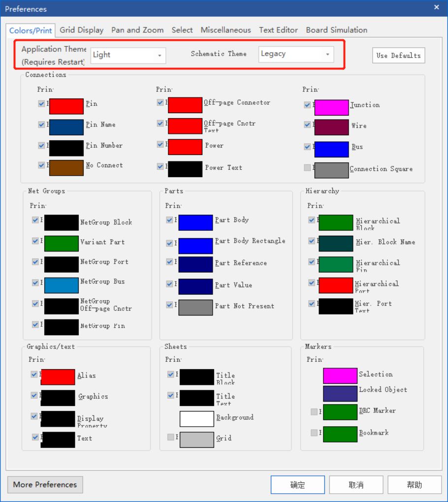Change NetGroup Bus color swatch
448x502 pixels.
(x=62, y=285)
